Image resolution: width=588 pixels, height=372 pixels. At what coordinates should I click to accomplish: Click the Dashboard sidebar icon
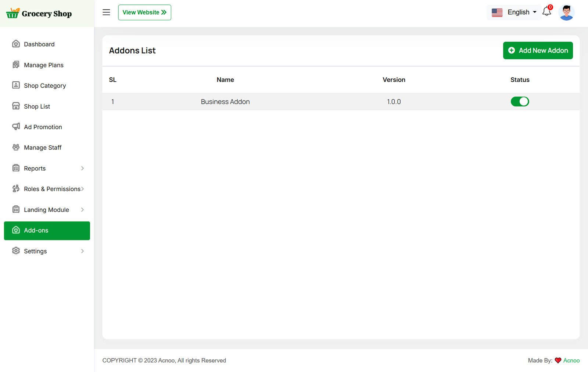(16, 44)
